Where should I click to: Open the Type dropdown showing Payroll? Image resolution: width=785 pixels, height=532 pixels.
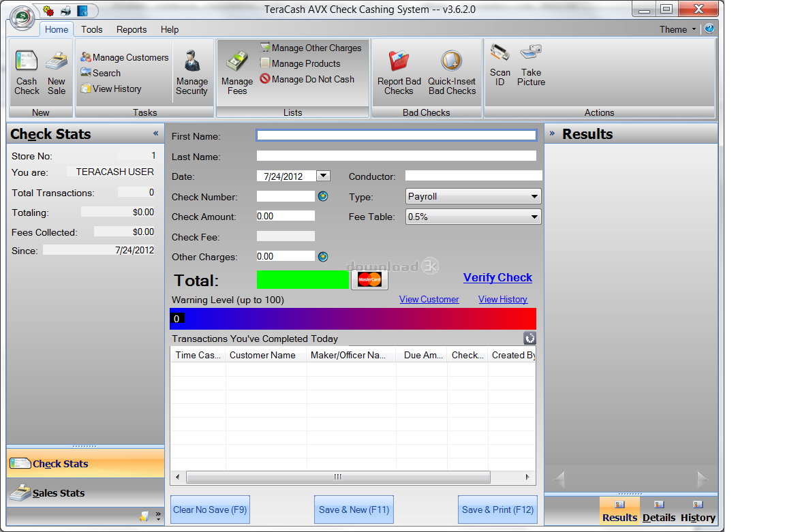coord(473,196)
